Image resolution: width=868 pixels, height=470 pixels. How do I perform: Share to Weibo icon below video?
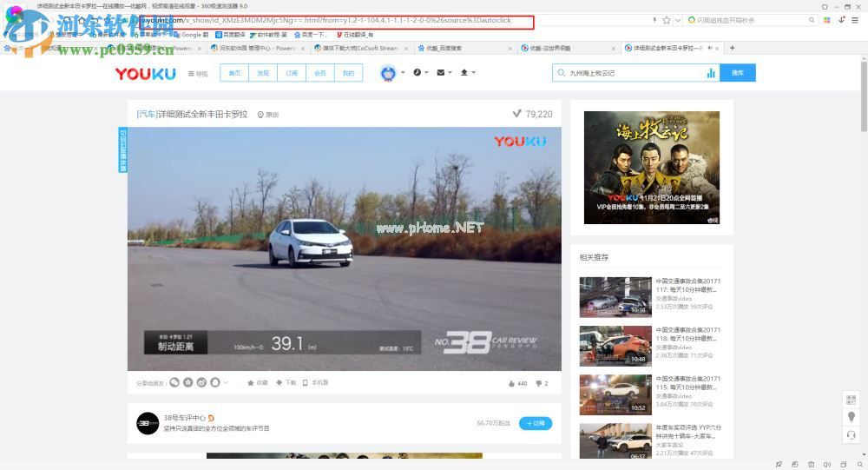(x=201, y=382)
